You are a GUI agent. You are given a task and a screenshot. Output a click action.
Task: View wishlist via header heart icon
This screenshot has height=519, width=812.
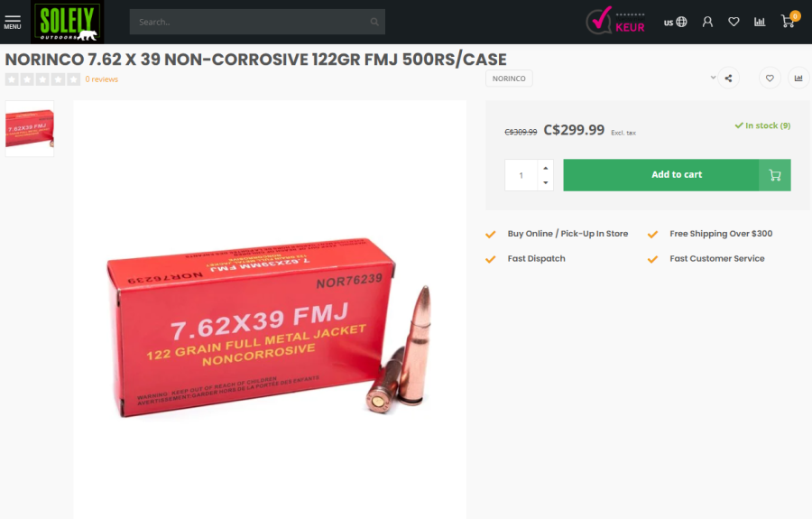(x=734, y=22)
